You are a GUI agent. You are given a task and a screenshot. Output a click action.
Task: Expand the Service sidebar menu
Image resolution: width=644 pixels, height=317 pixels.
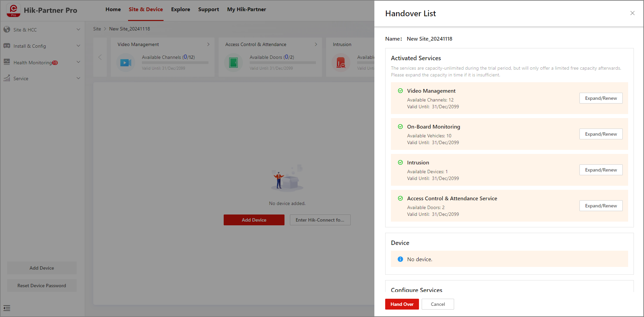click(78, 78)
